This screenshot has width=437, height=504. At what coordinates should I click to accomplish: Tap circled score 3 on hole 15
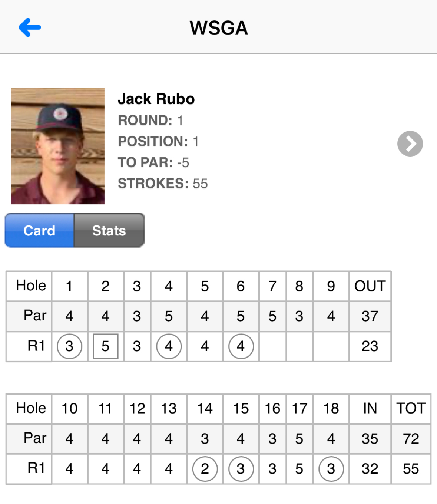coord(241,469)
